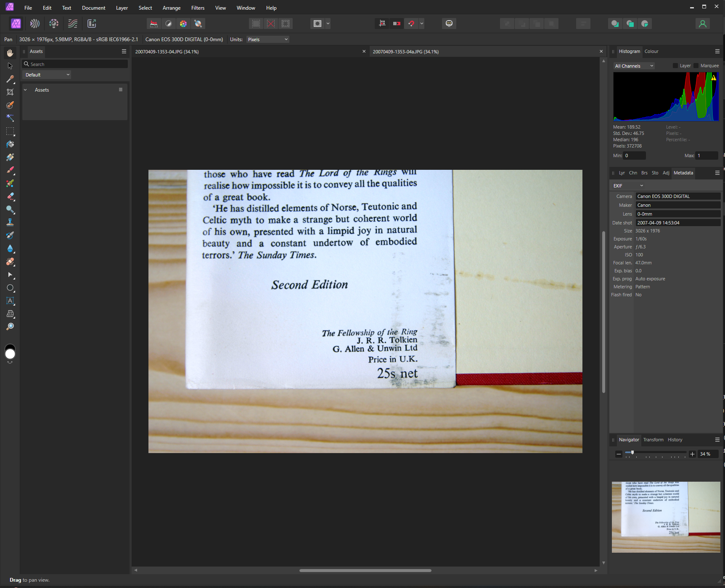Open the EXIF metadata dropdown
725x588 pixels.
pos(628,186)
